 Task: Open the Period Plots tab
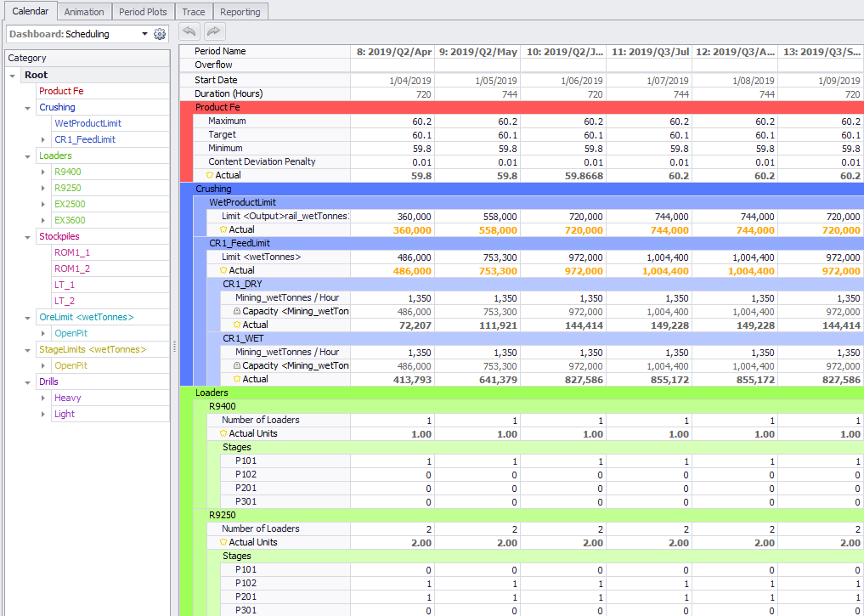tap(144, 12)
